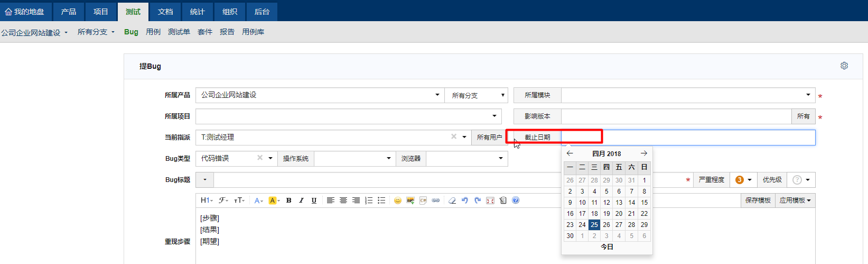The width and height of the screenshot is (868, 264).
Task: Switch to the 文档 tab
Action: point(165,12)
